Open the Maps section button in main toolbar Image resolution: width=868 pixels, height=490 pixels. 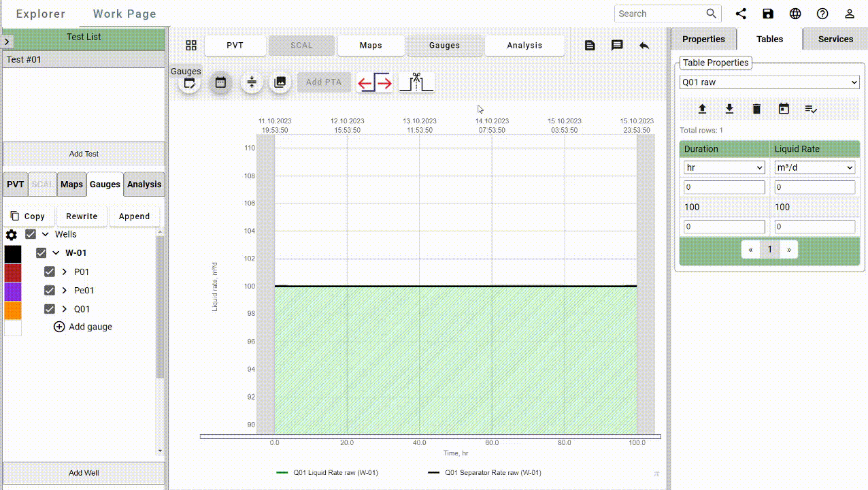371,46
